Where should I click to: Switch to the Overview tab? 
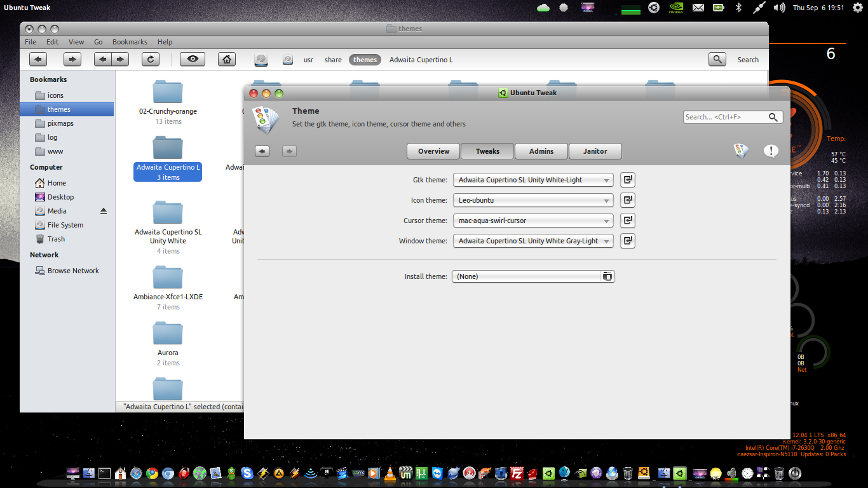(433, 151)
